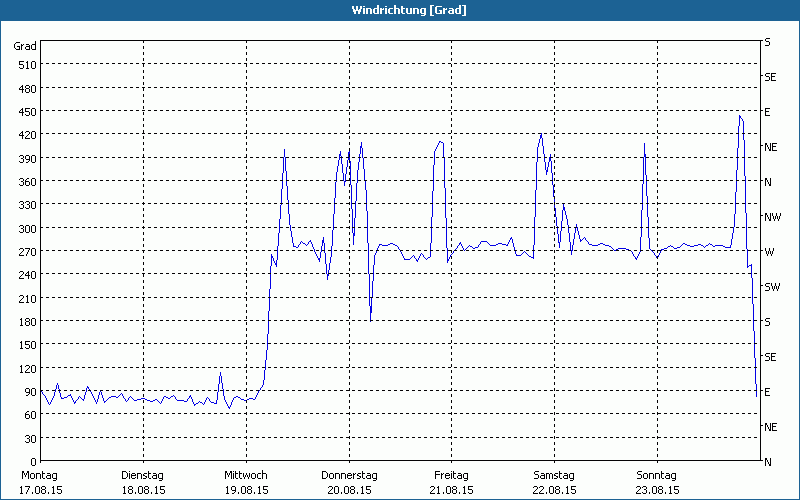Viewport: 800px width, 500px height.
Task: Click the Mittwoch day label
Action: [246, 475]
